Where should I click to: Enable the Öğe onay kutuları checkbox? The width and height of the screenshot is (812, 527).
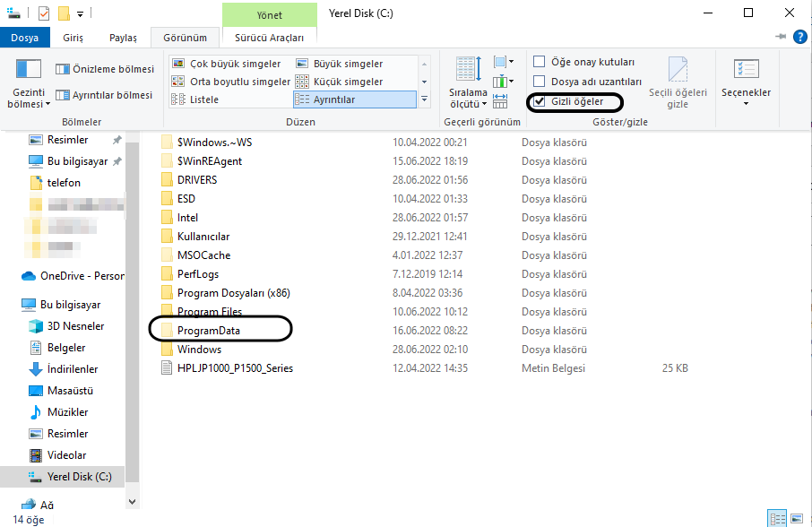pyautogui.click(x=540, y=61)
